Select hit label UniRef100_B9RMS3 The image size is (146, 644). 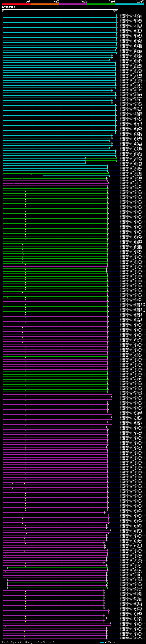coord(131,108)
